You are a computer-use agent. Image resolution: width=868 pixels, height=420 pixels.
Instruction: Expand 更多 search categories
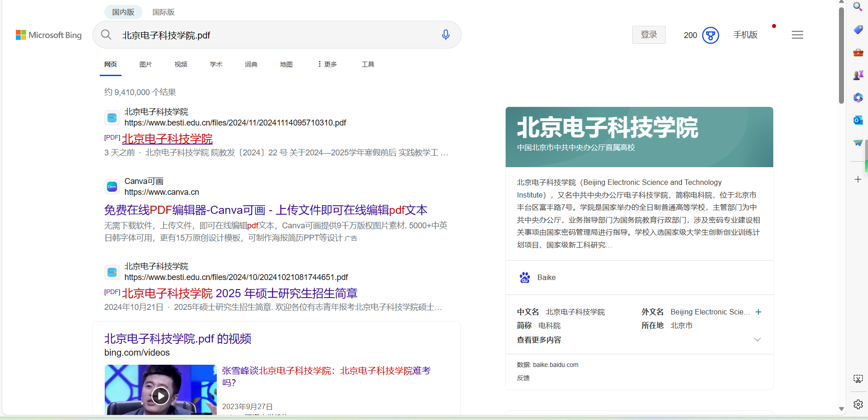tap(327, 64)
